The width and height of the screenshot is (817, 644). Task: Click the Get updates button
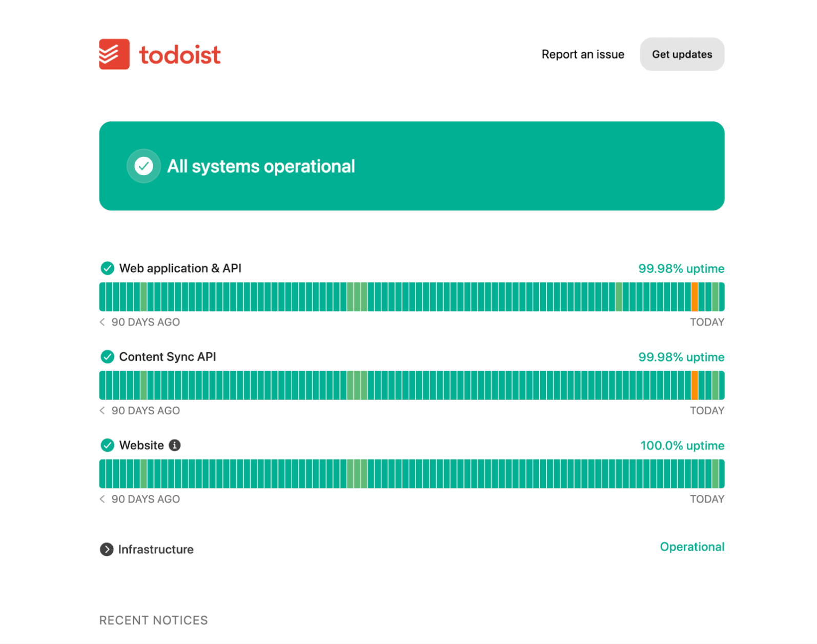(x=682, y=54)
